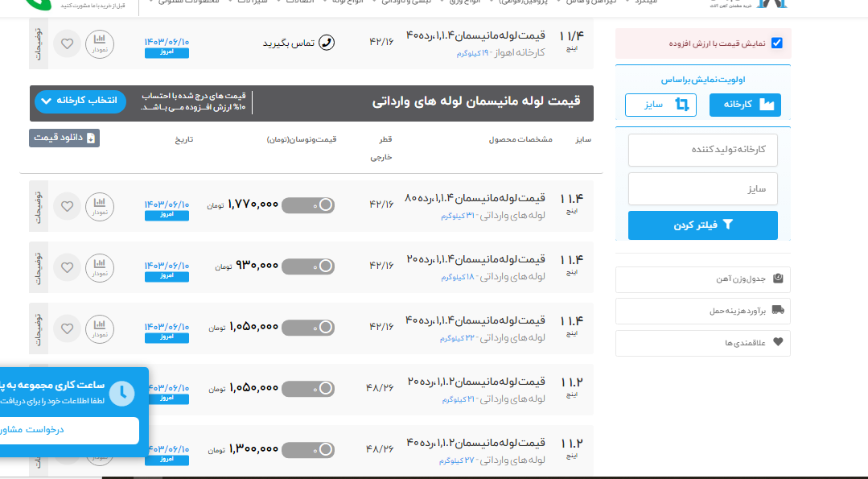Image resolution: width=868 pixels, height=479 pixels.
Task: Open the نمودار chart for the 1,300,000 toman row
Action: pyautogui.click(x=99, y=449)
